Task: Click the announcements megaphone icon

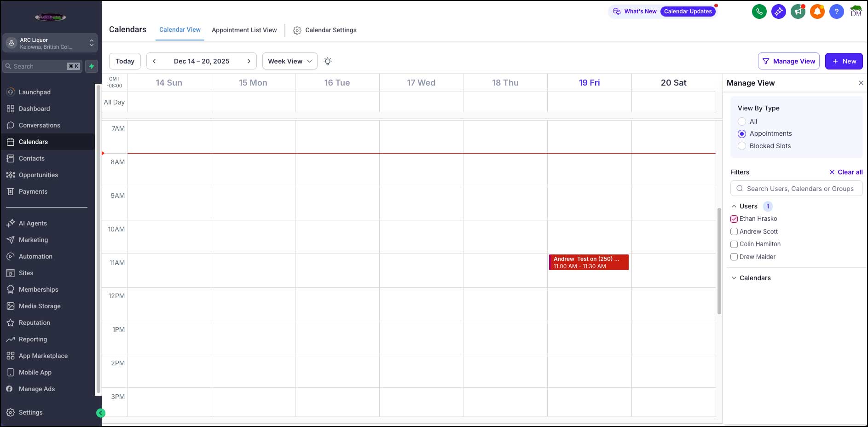Action: click(798, 12)
